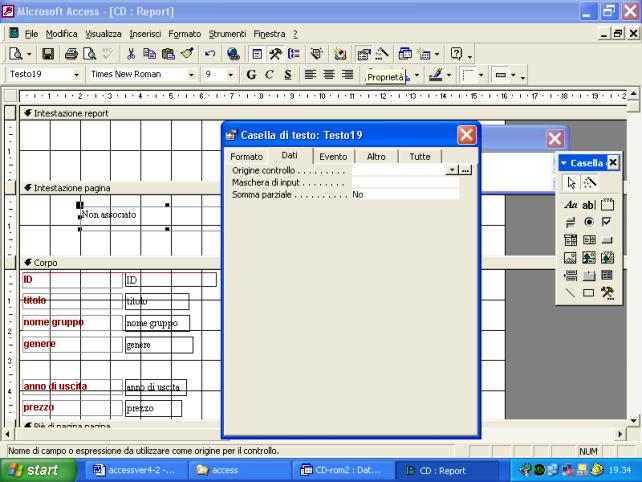Select the Option Group tool in toolbox
This screenshot has width=642, height=482.
(x=607, y=204)
